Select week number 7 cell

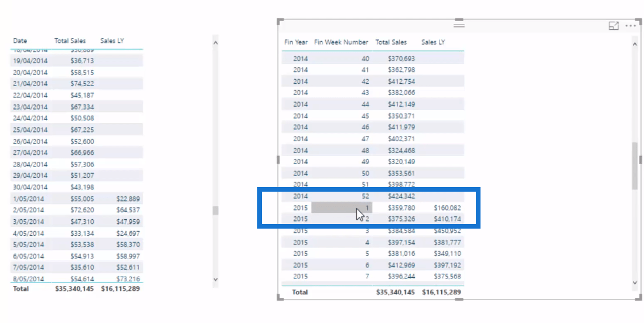(x=367, y=276)
